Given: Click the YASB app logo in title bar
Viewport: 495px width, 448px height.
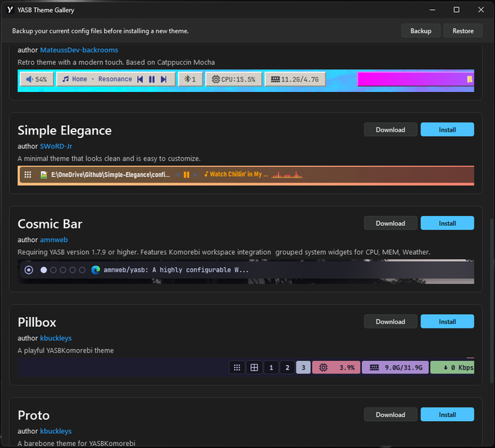Looking at the screenshot, I should pos(9,10).
